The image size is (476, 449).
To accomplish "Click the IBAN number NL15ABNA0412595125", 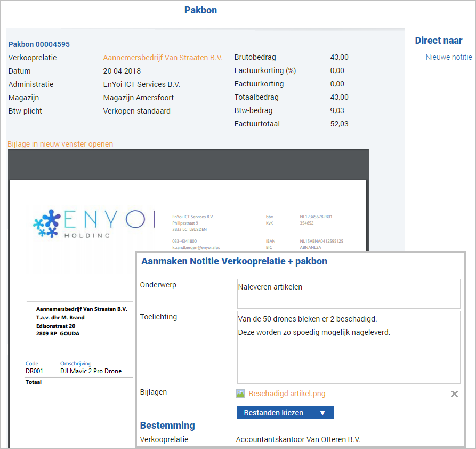I will (x=321, y=241).
